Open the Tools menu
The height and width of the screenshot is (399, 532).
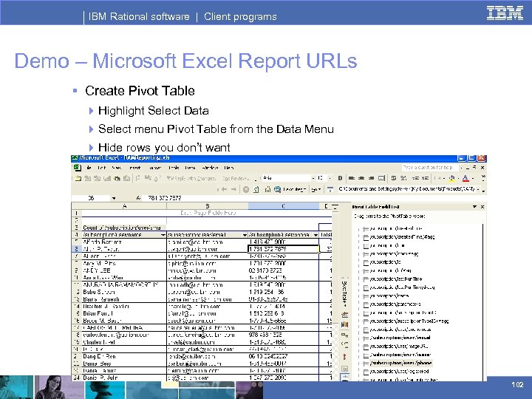[174, 168]
